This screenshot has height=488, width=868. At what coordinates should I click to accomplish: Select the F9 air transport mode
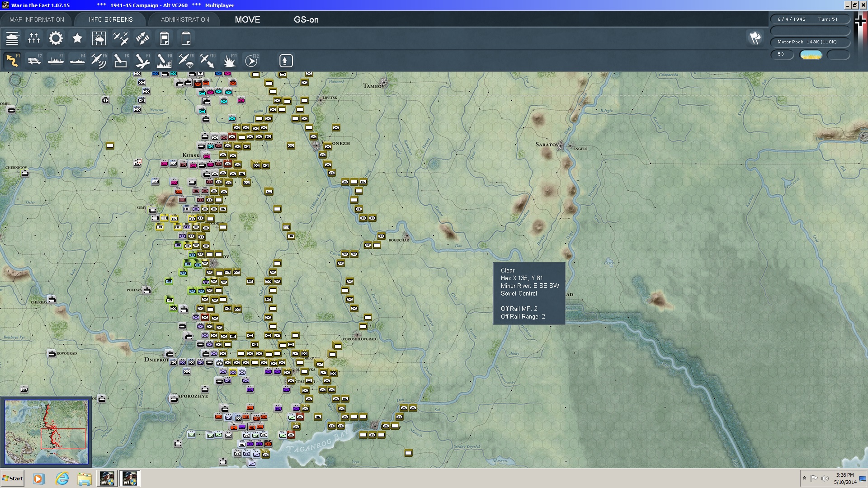click(x=186, y=61)
